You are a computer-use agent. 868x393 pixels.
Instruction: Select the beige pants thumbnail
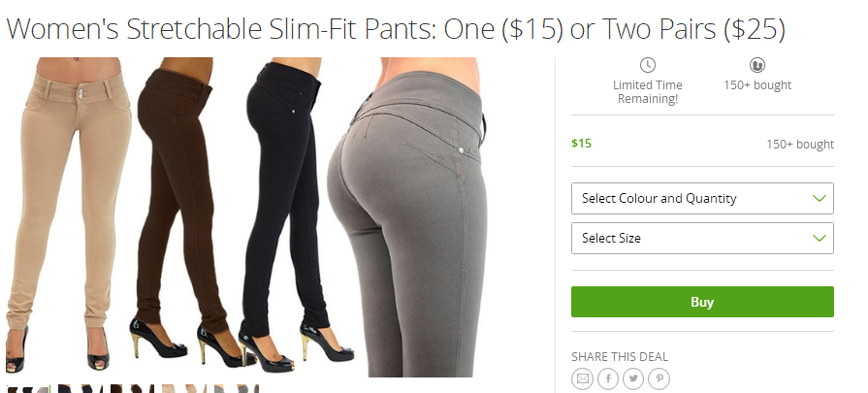point(184,388)
